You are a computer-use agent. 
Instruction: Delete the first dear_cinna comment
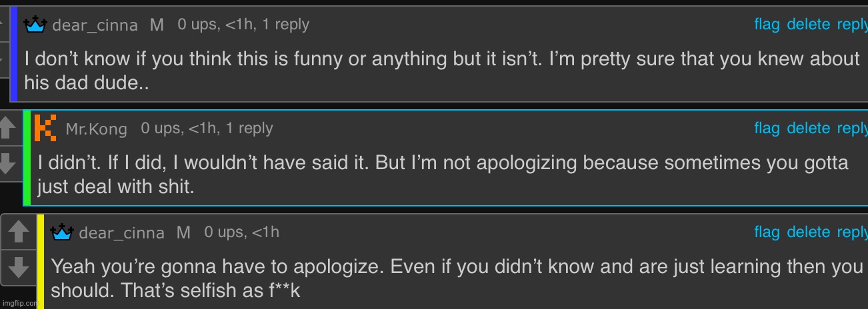808,25
